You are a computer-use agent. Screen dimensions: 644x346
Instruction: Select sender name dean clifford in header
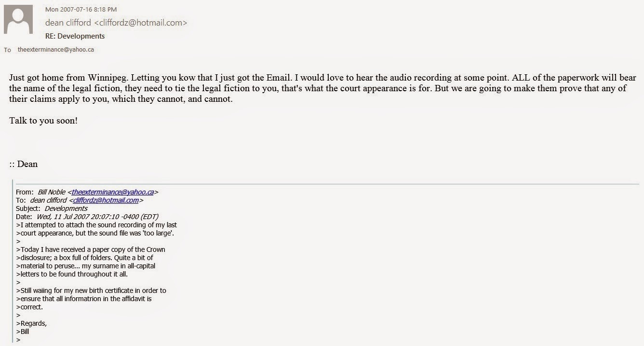click(x=67, y=23)
